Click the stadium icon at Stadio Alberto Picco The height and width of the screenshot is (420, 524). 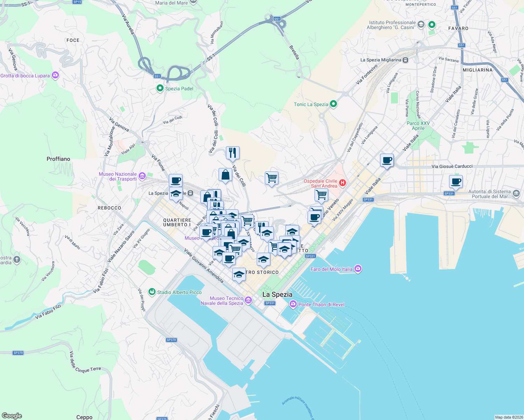[152, 291]
